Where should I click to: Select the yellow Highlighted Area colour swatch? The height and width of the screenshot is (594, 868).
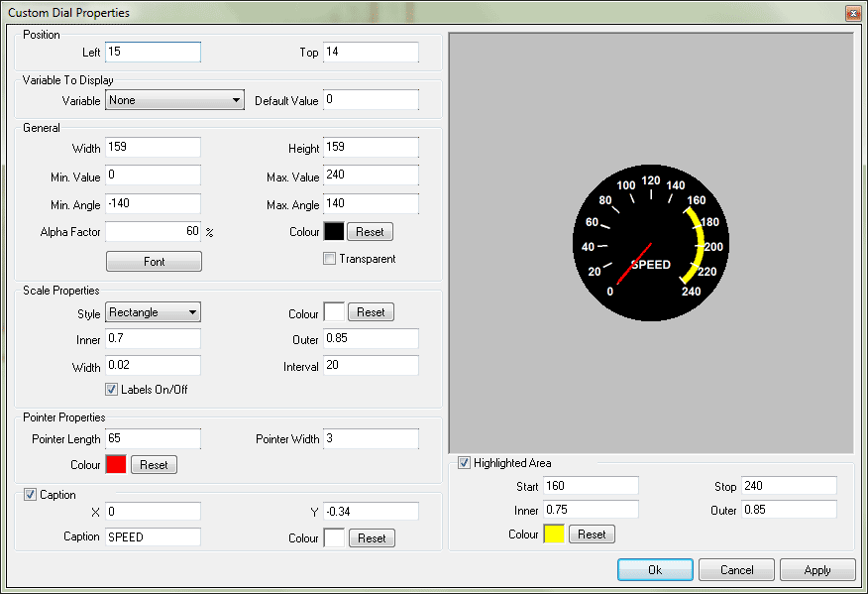554,535
